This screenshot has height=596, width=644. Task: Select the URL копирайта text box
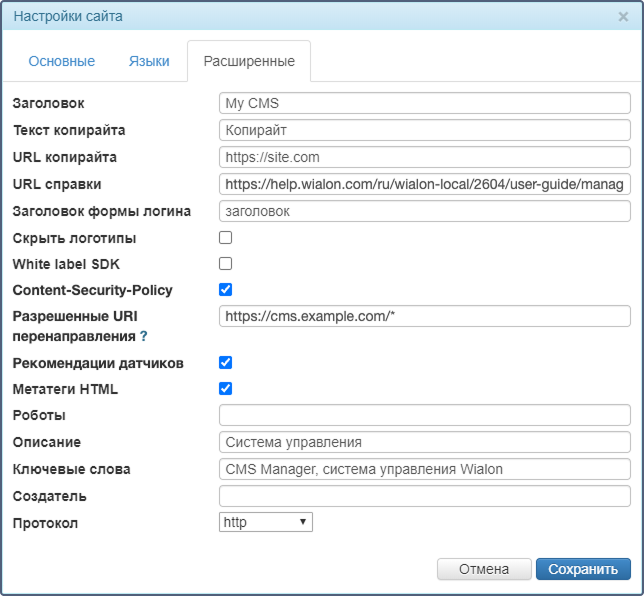pyautogui.click(x=424, y=157)
